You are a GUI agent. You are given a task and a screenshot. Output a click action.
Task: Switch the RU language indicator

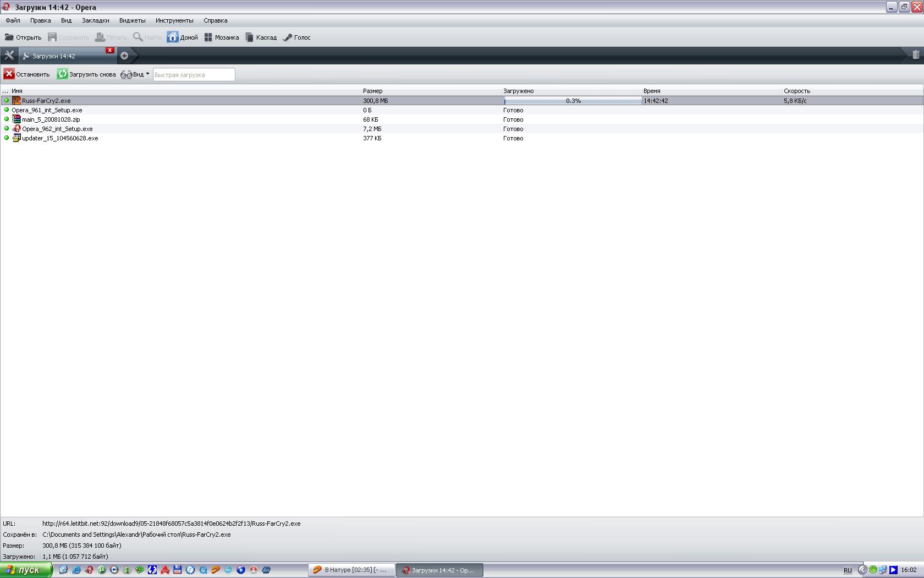coord(848,570)
